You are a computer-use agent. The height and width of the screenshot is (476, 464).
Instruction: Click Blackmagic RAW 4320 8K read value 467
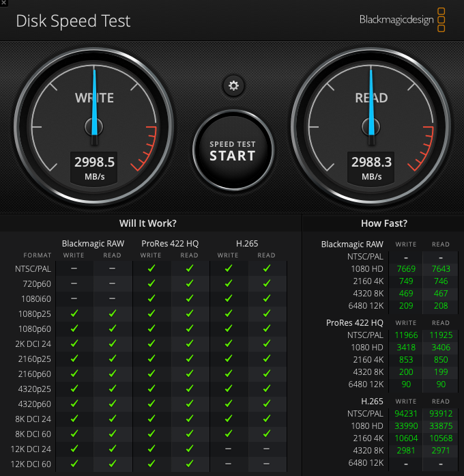tap(441, 294)
